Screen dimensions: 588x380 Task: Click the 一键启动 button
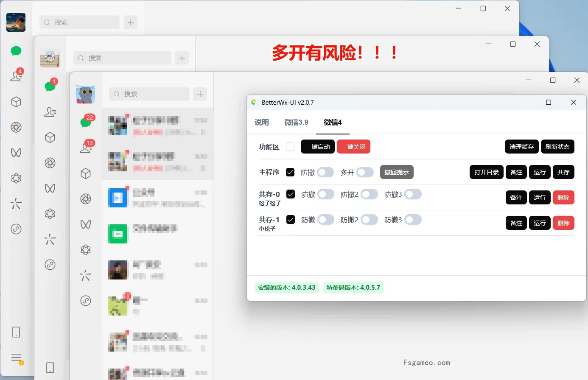pos(318,147)
